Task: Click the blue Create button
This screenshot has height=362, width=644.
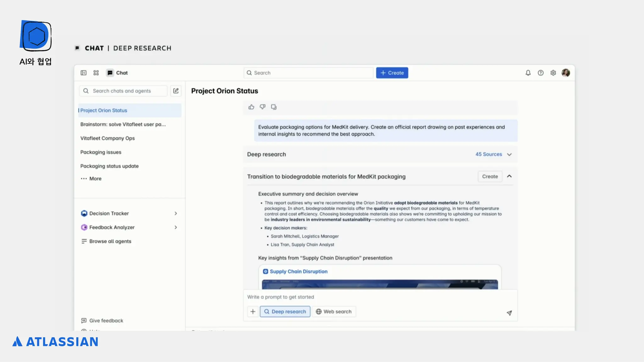Action: point(392,73)
